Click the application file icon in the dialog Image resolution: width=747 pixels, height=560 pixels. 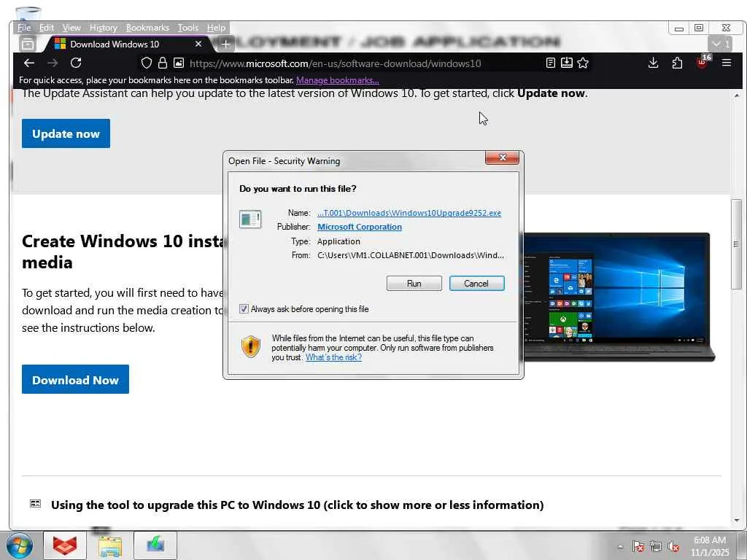[x=250, y=219]
